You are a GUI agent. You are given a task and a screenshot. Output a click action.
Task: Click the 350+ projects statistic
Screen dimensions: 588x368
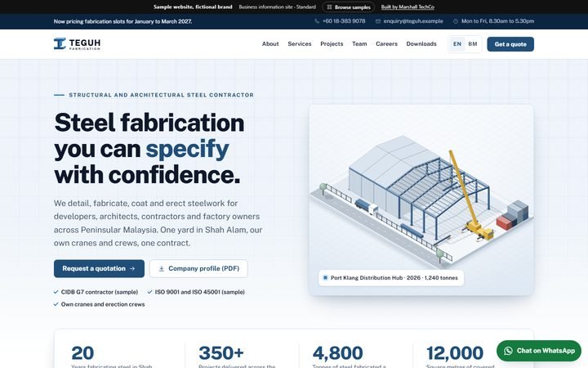coord(221,353)
